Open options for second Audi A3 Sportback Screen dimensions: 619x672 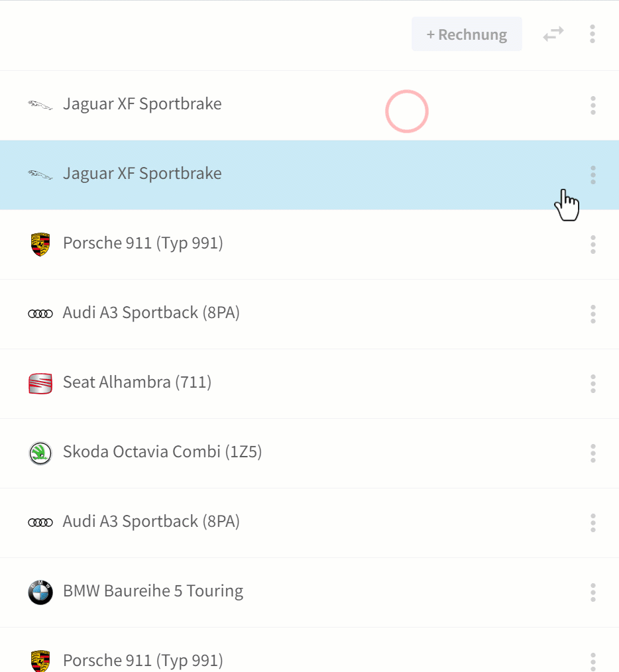(593, 523)
